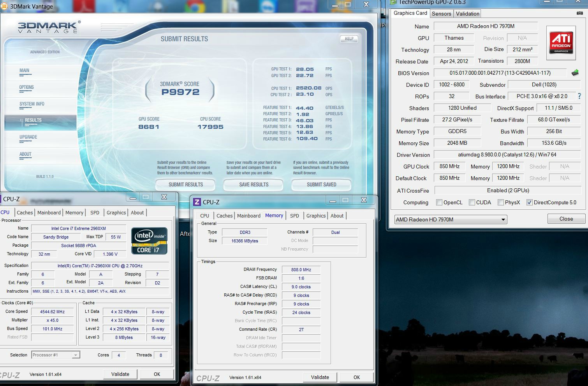The height and width of the screenshot is (386, 588).
Task: Open the About tab in the right CPU-Z window
Action: click(337, 216)
